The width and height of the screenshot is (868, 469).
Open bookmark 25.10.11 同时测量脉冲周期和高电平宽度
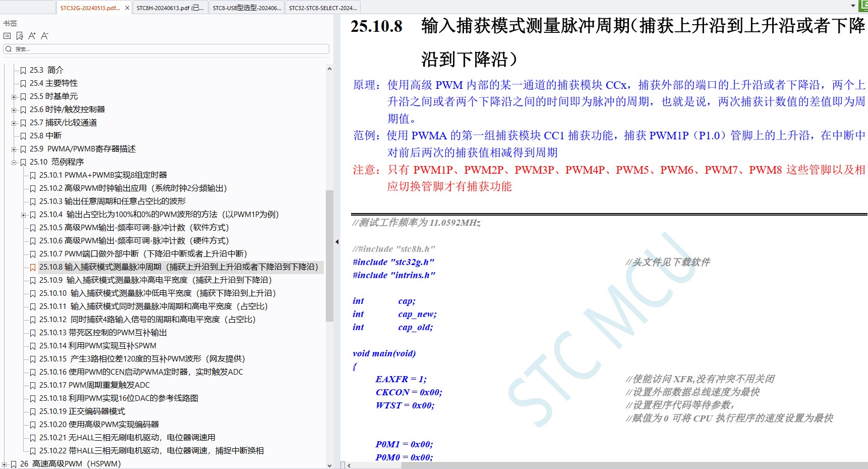tap(154, 306)
